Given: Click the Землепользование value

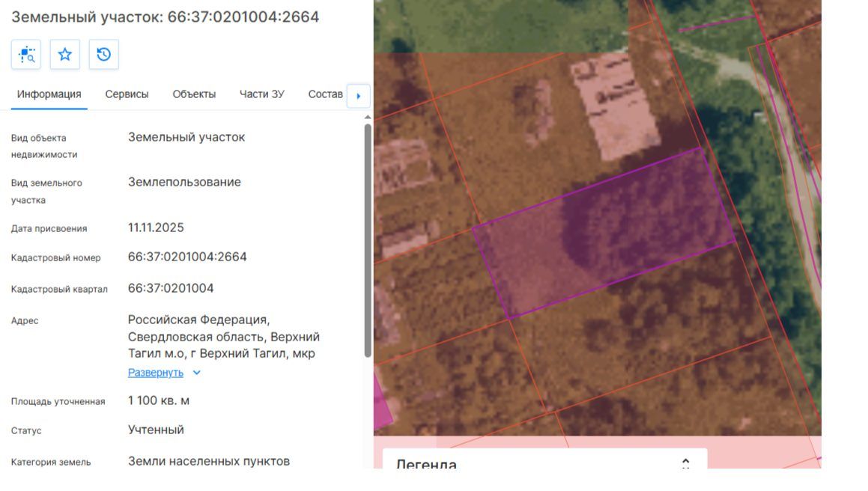Looking at the screenshot, I should [184, 182].
